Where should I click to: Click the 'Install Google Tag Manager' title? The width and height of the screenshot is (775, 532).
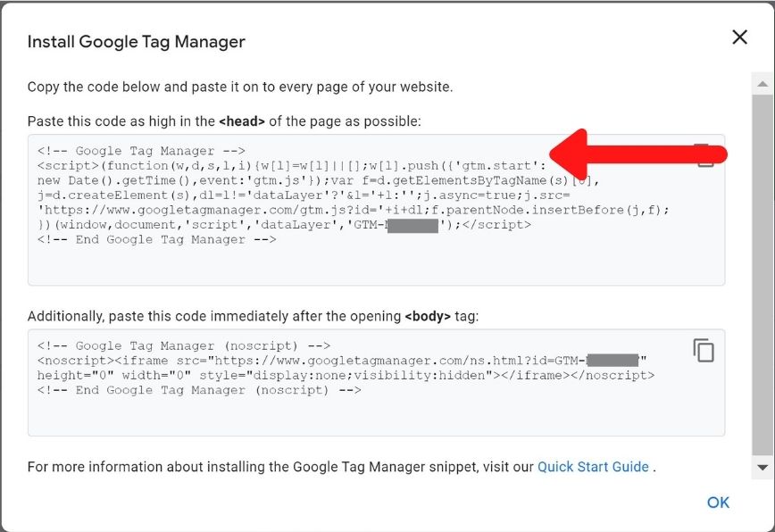[137, 41]
